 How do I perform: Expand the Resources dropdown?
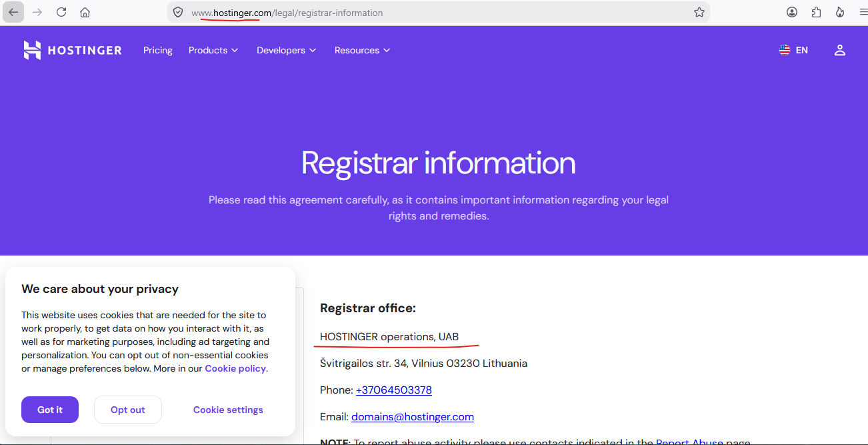pos(363,50)
